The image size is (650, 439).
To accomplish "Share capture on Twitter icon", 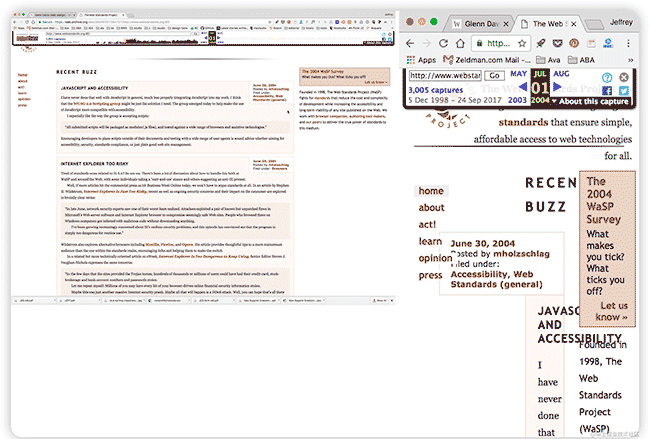I will point(622,91).
